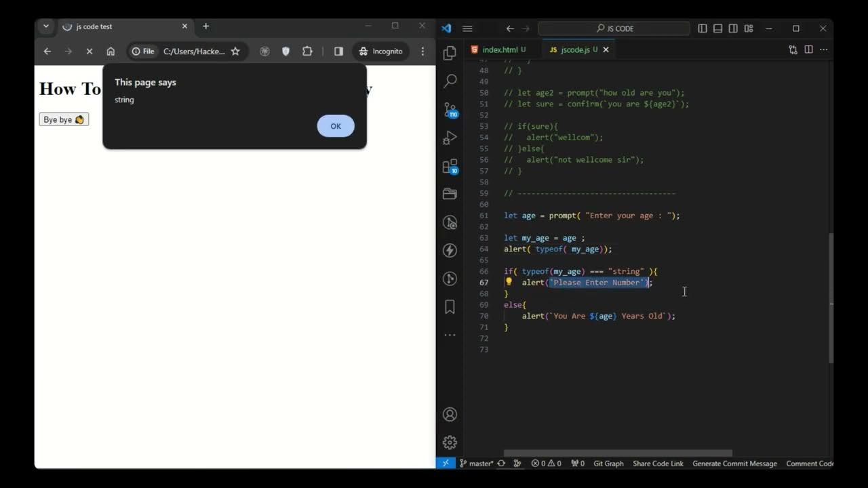The height and width of the screenshot is (488, 868).
Task: Click the JS CODE command center search box
Action: point(614,28)
